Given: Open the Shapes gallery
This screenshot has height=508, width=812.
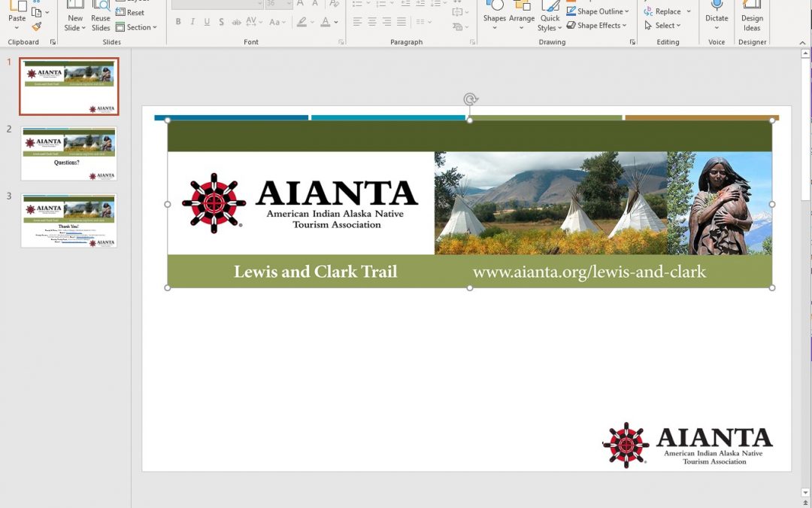Looking at the screenshot, I should [495, 16].
